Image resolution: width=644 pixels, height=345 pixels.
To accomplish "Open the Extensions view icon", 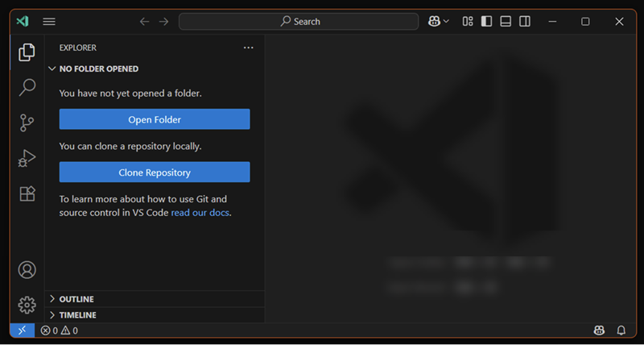I will (x=27, y=193).
